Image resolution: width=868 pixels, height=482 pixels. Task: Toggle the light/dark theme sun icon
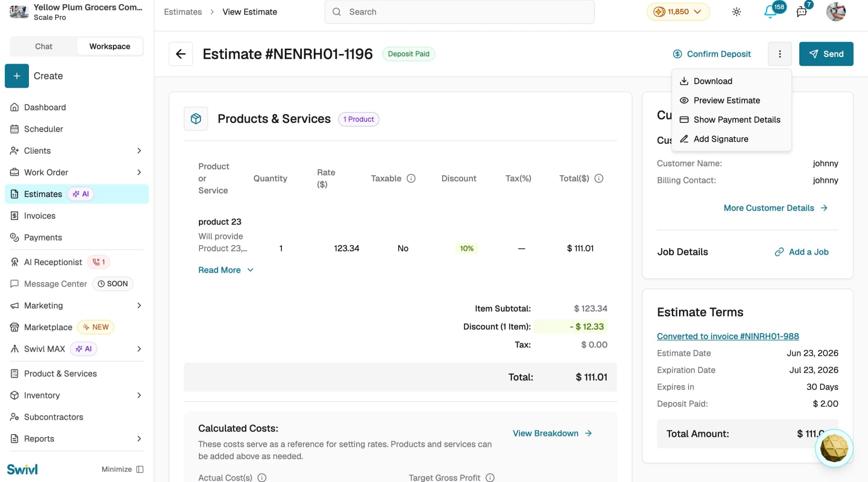[736, 12]
